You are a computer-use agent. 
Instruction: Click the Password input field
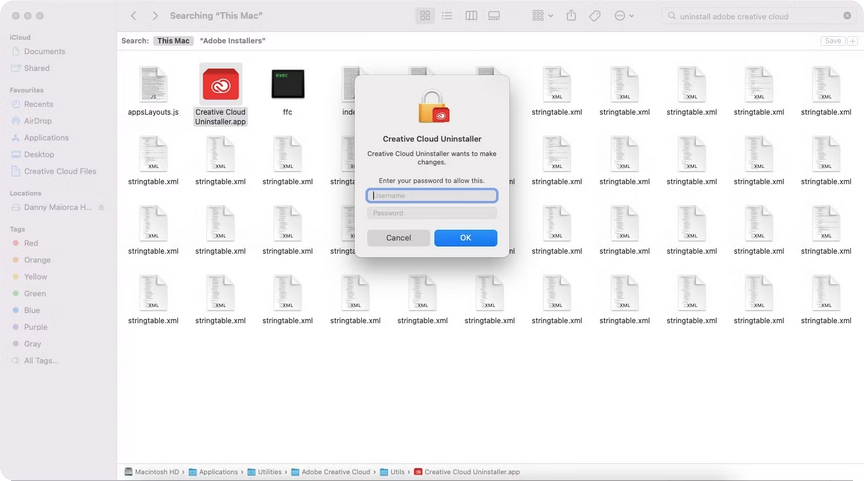coord(431,213)
